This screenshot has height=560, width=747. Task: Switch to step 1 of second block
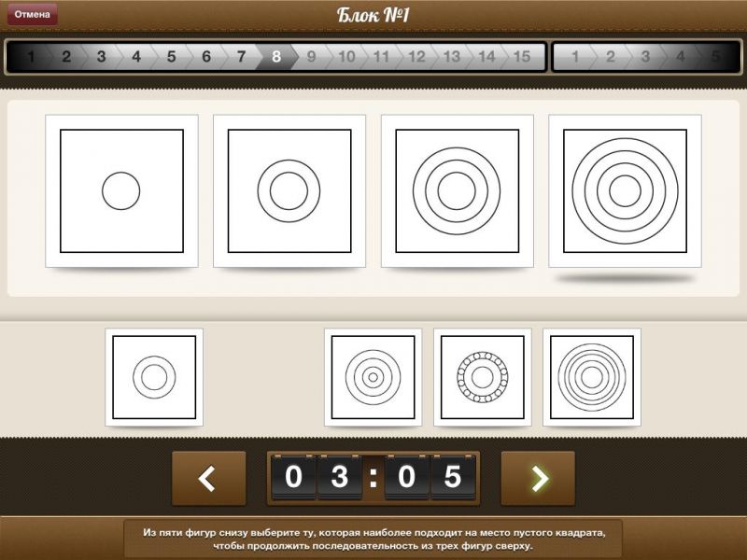pyautogui.click(x=575, y=57)
